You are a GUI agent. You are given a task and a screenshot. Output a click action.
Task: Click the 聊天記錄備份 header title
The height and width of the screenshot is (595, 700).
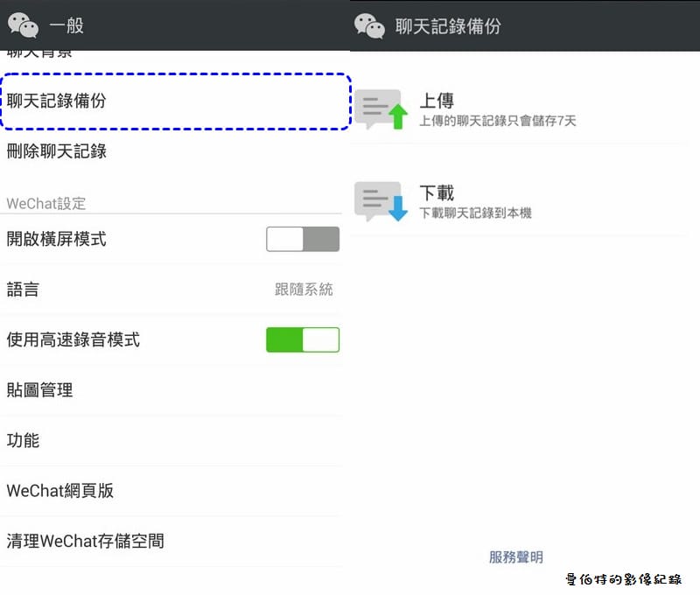(x=448, y=26)
